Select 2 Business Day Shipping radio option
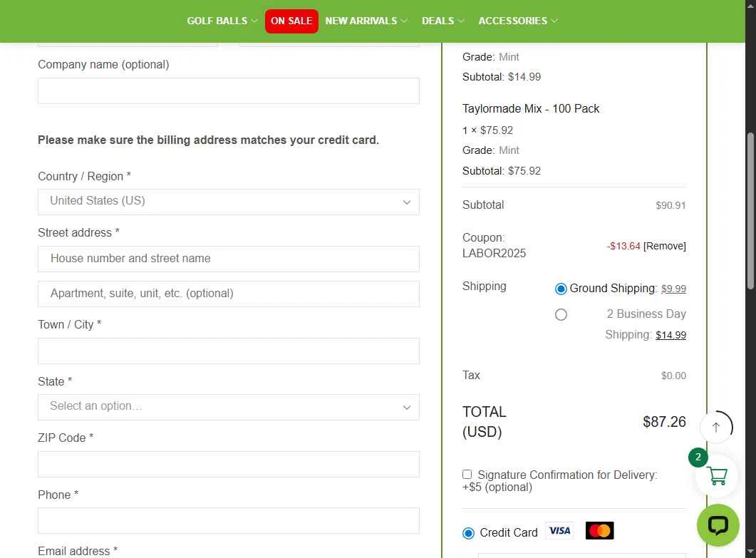 tap(560, 314)
